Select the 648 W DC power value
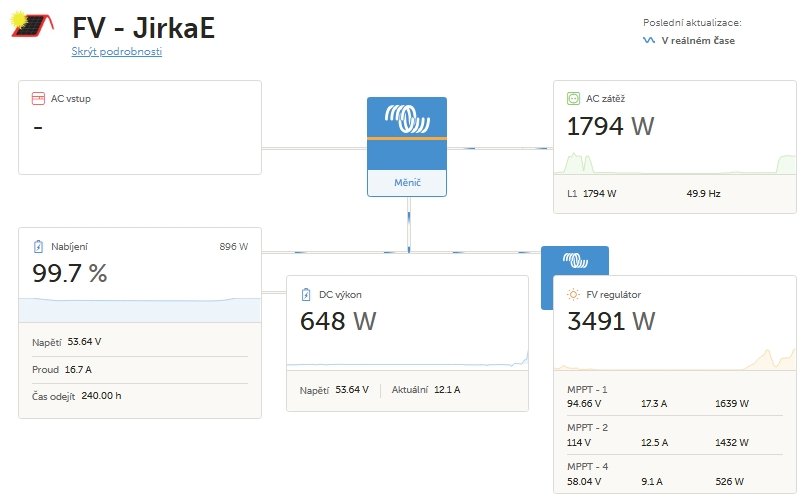Image resolution: width=802 pixels, height=503 pixels. click(x=338, y=321)
